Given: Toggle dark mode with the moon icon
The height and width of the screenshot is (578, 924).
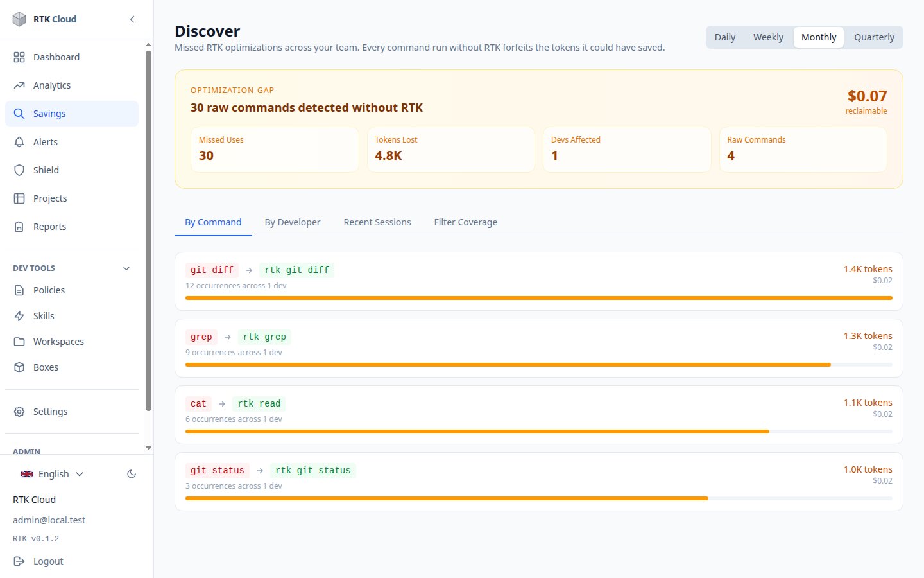Looking at the screenshot, I should 132,474.
